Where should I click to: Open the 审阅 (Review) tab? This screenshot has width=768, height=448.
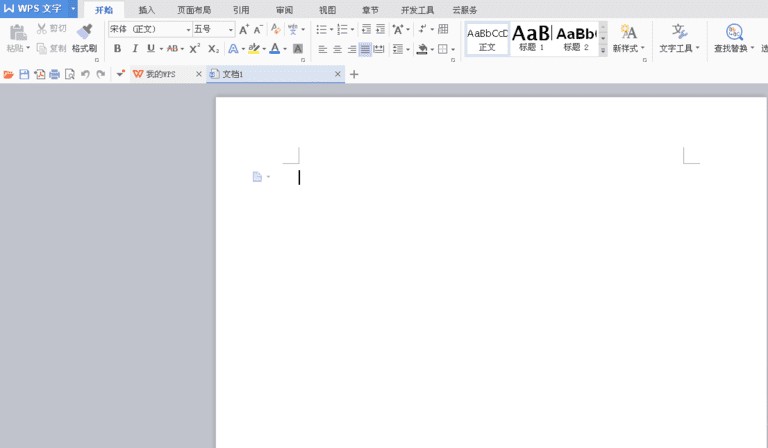pos(285,10)
